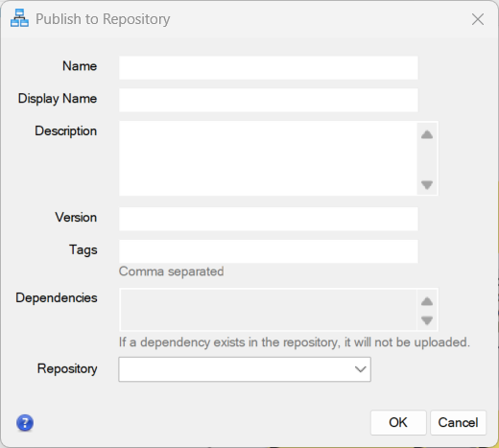Open the Repository combo box field

click(x=245, y=369)
